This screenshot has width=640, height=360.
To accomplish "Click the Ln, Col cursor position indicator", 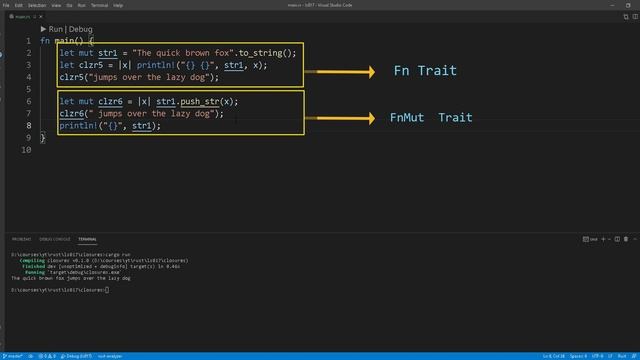I will [x=553, y=356].
